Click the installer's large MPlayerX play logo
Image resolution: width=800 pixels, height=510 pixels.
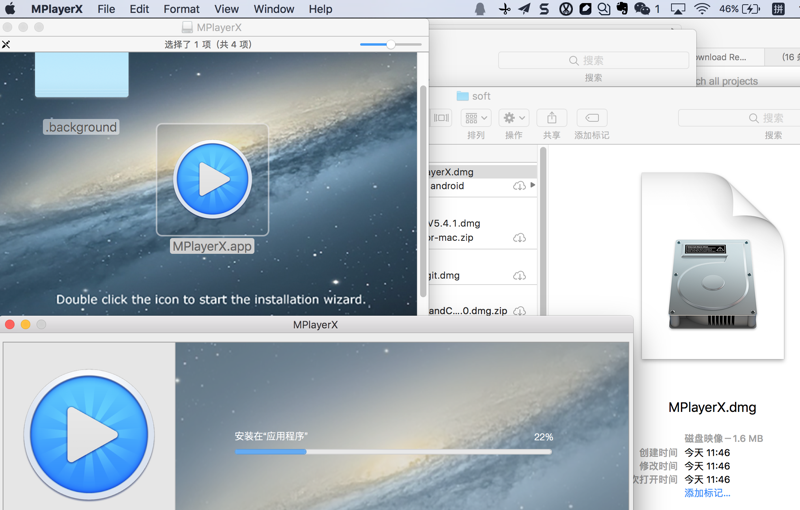pos(89,435)
